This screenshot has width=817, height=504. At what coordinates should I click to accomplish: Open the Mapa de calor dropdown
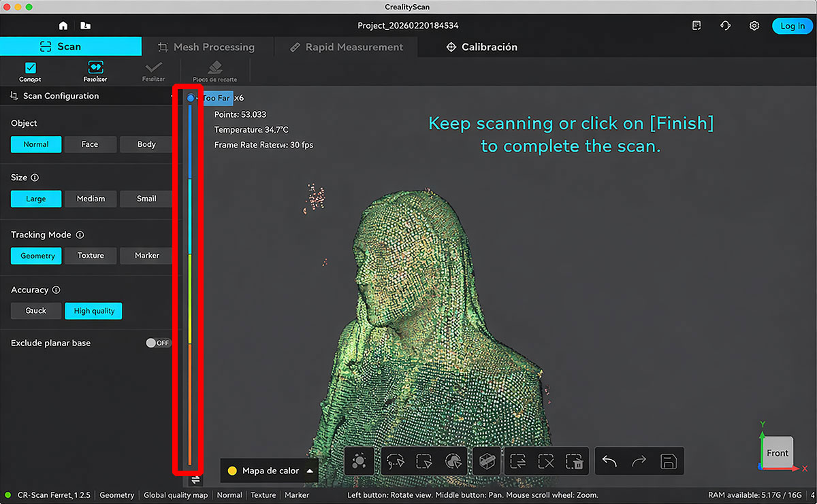pos(269,470)
